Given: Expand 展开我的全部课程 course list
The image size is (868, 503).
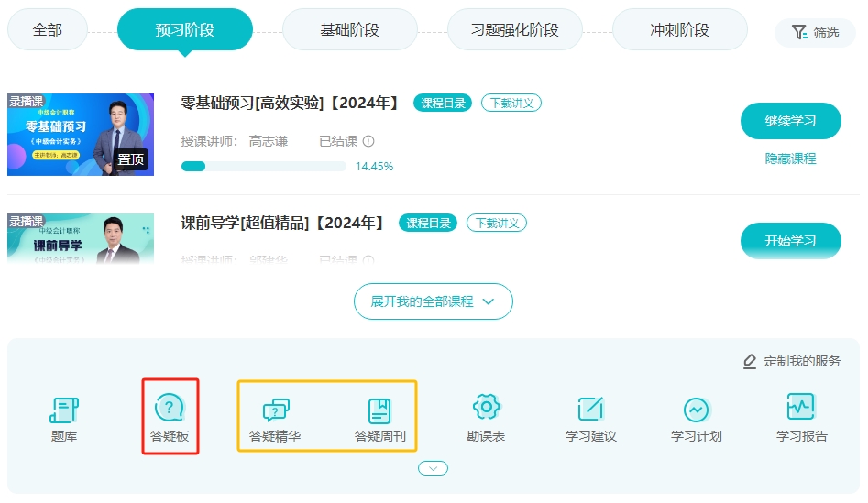Looking at the screenshot, I should [x=434, y=301].
